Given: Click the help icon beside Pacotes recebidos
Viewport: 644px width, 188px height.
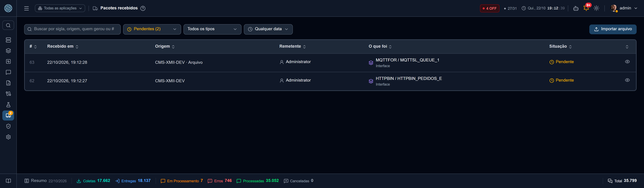Looking at the screenshot, I should pyautogui.click(x=143, y=8).
